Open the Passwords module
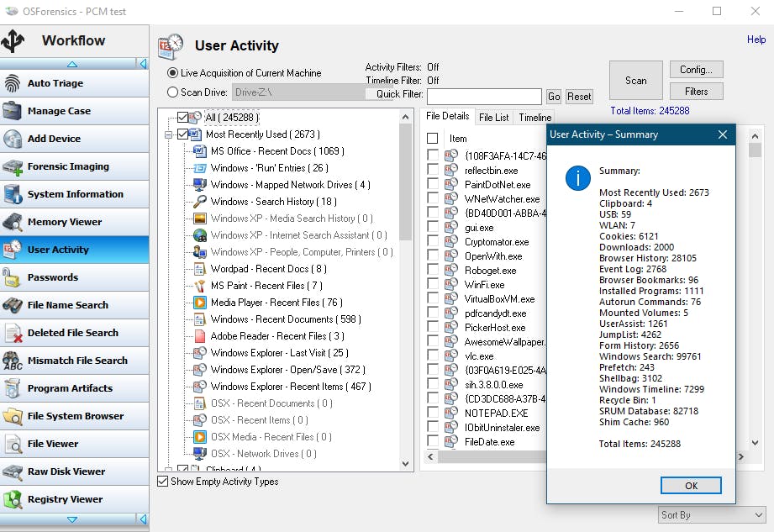This screenshot has width=774, height=532. point(74,277)
